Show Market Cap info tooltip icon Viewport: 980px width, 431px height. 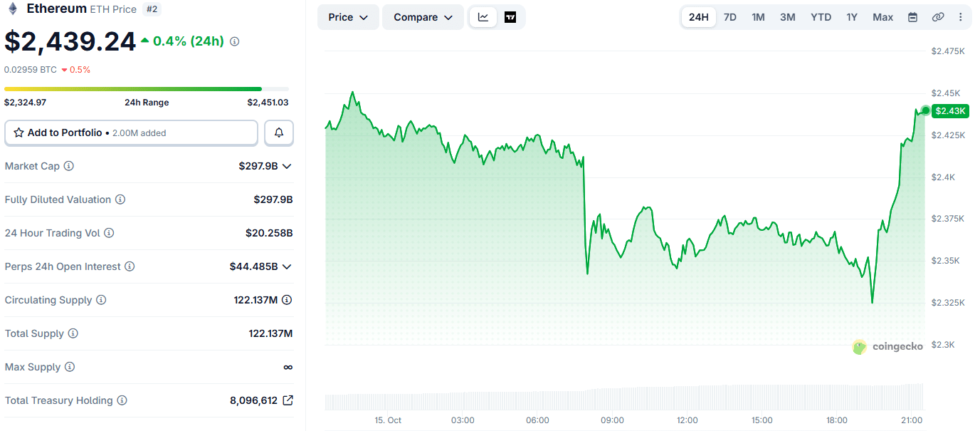pos(69,166)
